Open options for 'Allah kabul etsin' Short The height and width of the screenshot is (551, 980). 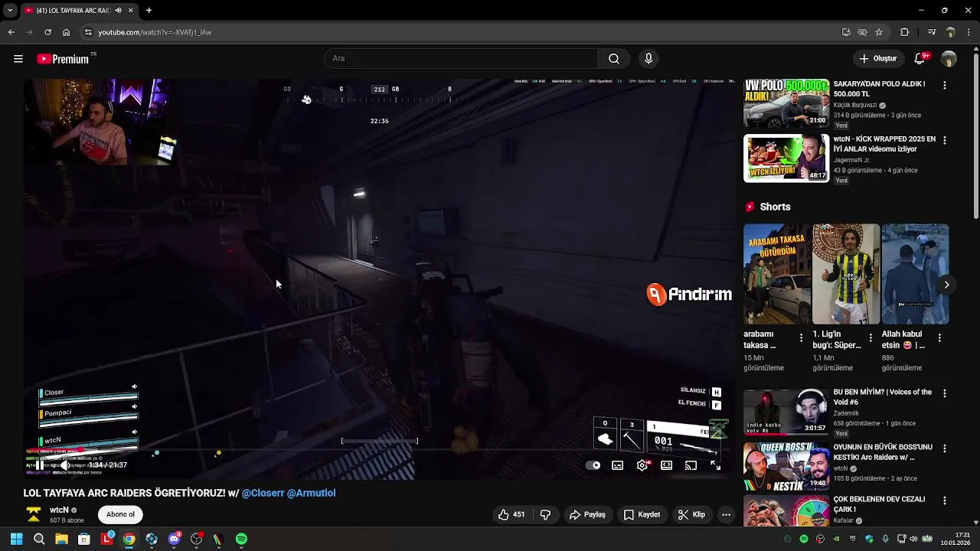pyautogui.click(x=939, y=337)
